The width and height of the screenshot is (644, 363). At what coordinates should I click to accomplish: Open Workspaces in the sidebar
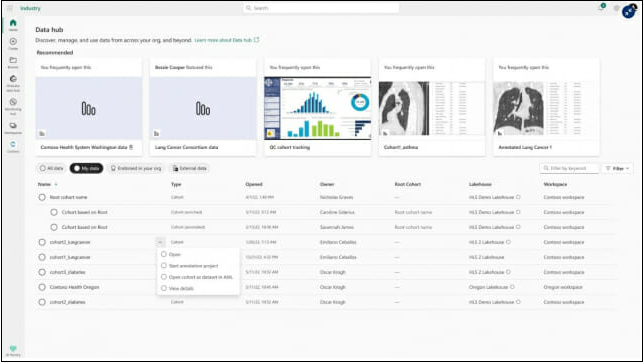coord(13,128)
